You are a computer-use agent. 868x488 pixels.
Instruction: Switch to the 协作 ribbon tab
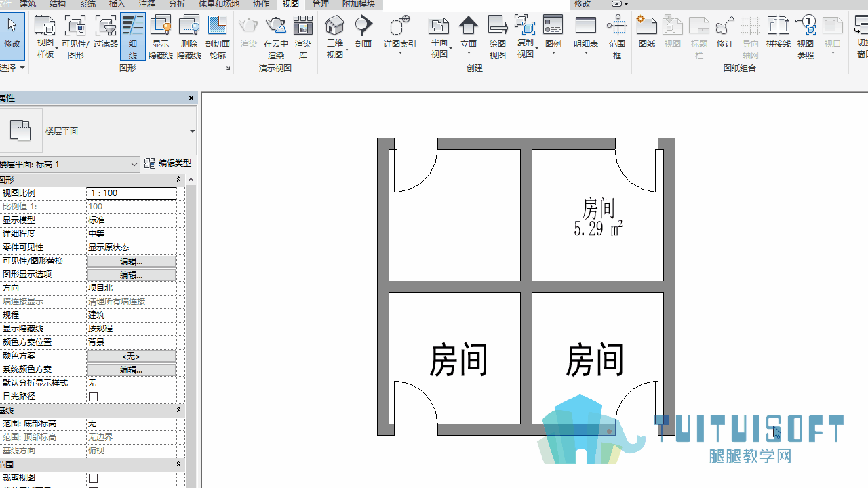tap(260, 4)
